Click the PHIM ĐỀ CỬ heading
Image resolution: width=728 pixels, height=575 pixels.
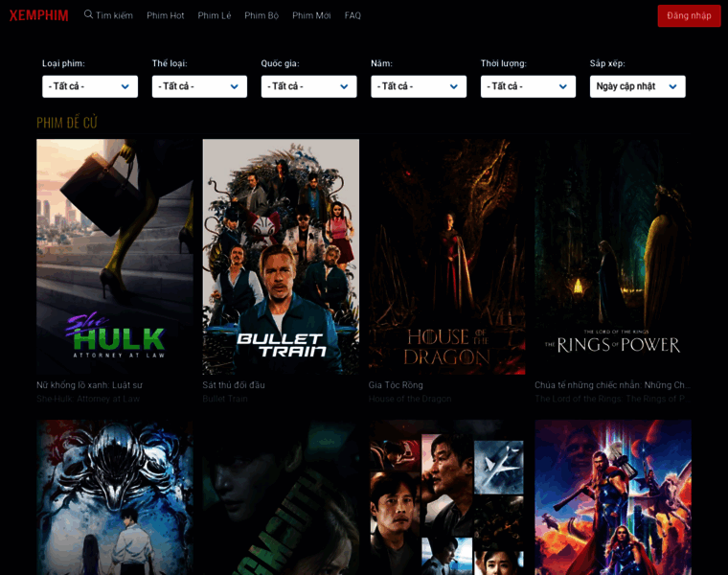point(67,123)
